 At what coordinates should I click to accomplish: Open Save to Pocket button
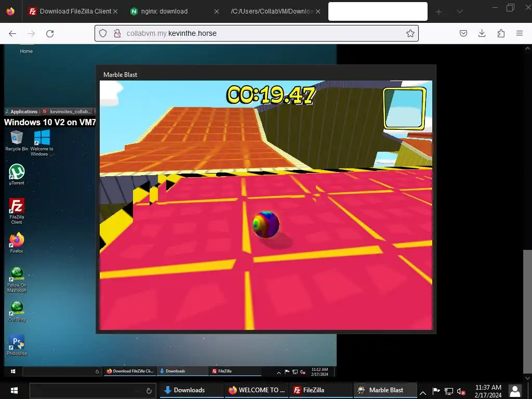pyautogui.click(x=463, y=33)
